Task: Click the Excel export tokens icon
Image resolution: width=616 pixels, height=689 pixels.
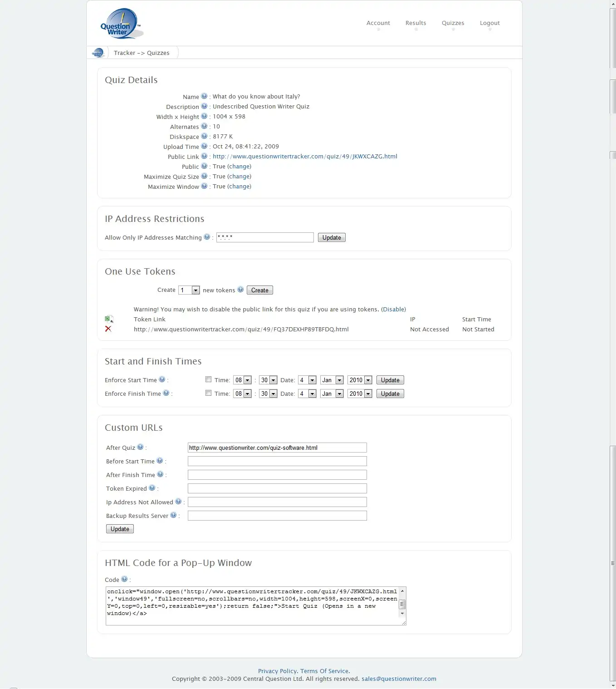Action: 108,319
